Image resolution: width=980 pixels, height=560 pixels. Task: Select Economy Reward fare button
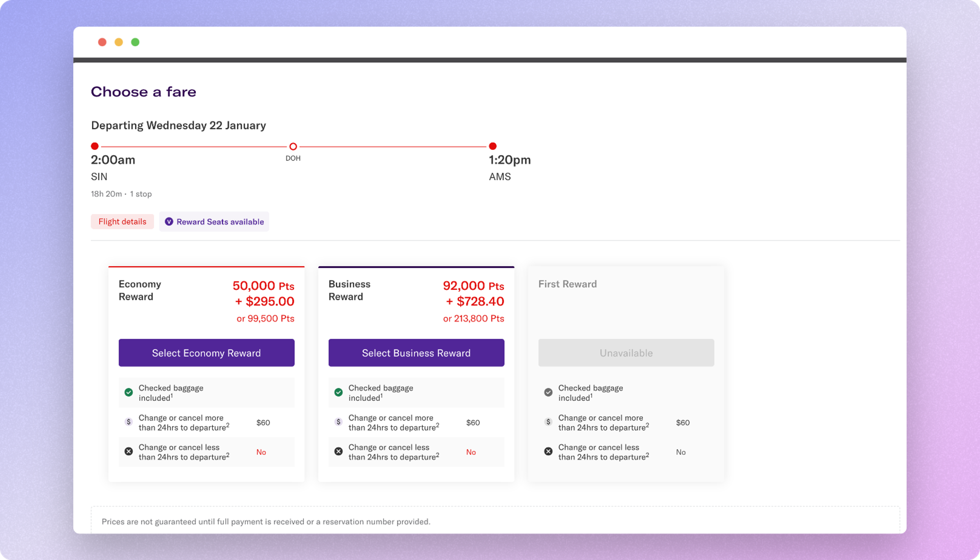coord(206,353)
